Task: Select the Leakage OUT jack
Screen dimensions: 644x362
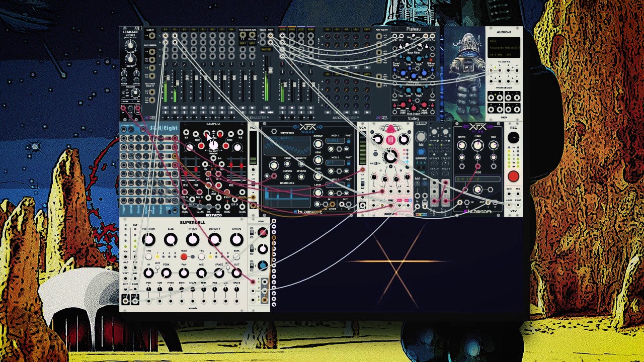Action: tap(137, 107)
